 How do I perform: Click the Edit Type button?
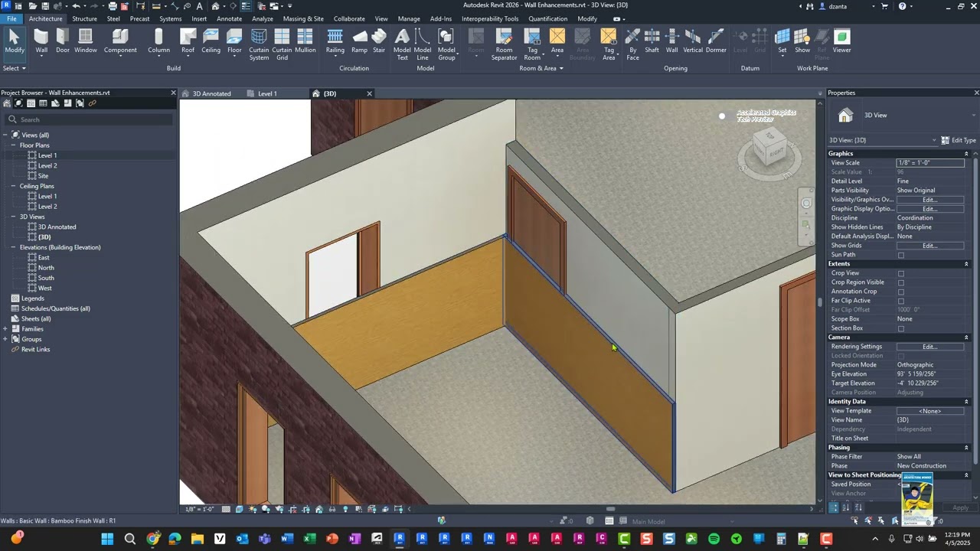(x=958, y=140)
